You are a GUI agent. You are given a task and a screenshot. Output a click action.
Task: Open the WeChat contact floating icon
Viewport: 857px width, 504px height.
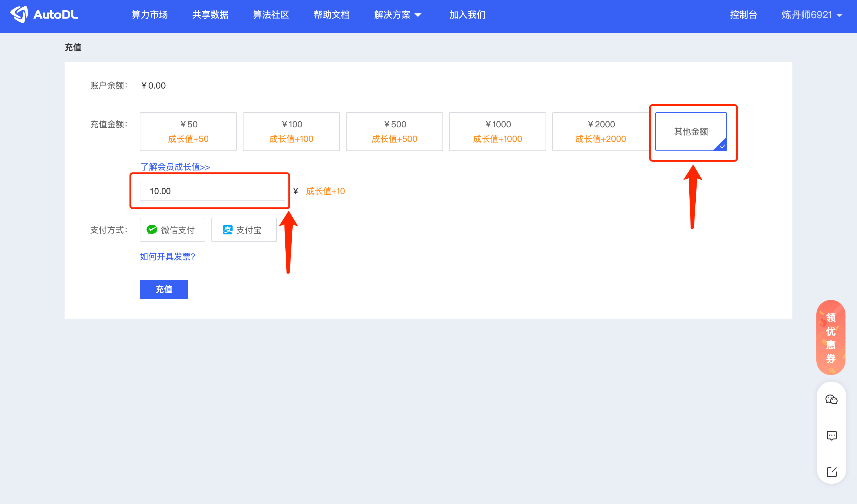pos(831,399)
